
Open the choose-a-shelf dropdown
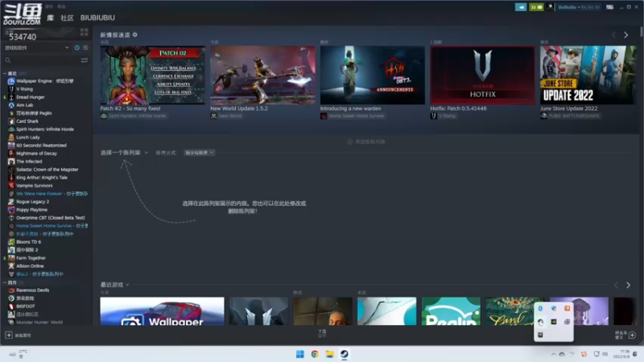click(124, 153)
